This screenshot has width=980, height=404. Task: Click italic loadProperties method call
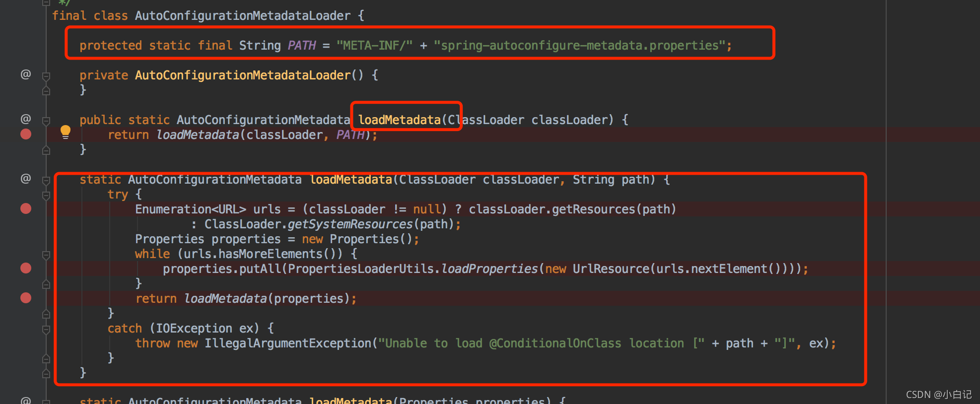(490, 269)
